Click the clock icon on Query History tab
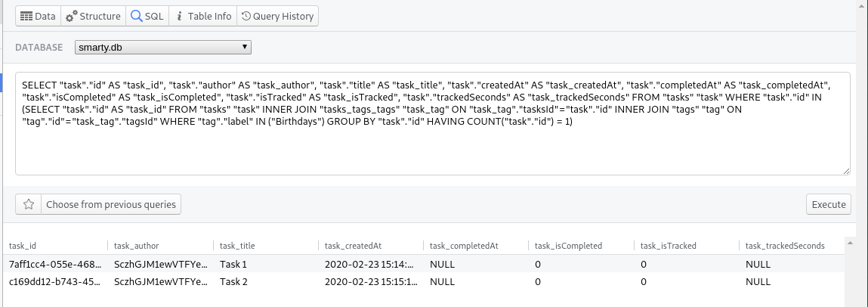Viewport: 868px width, 307px height. tap(246, 17)
